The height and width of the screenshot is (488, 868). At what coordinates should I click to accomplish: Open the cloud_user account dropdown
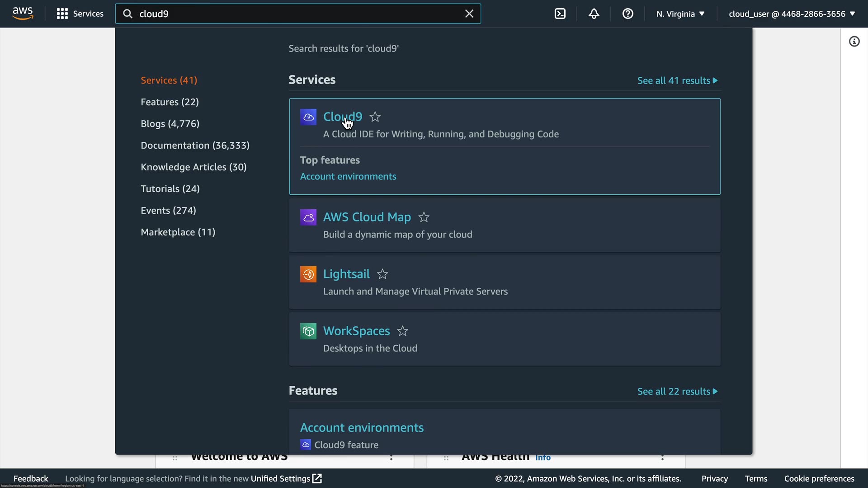point(792,14)
